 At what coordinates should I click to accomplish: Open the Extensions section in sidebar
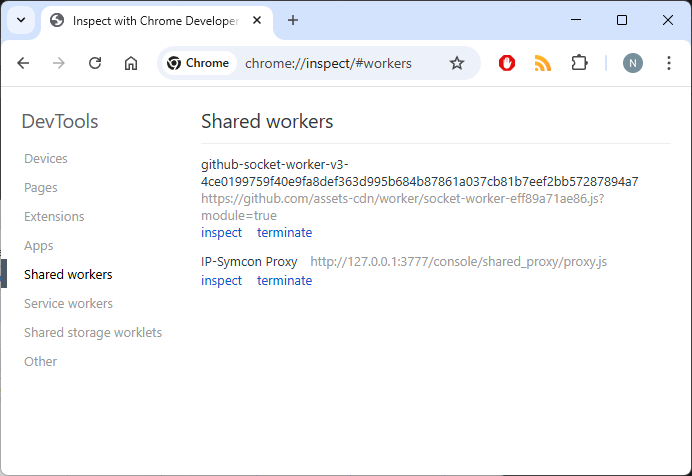click(54, 217)
